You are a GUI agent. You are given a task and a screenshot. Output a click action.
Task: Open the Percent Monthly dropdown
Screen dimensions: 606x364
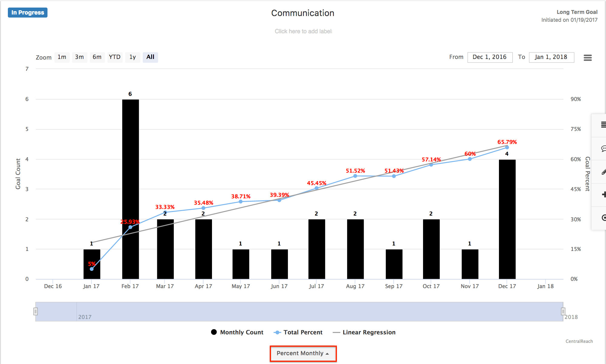(303, 353)
